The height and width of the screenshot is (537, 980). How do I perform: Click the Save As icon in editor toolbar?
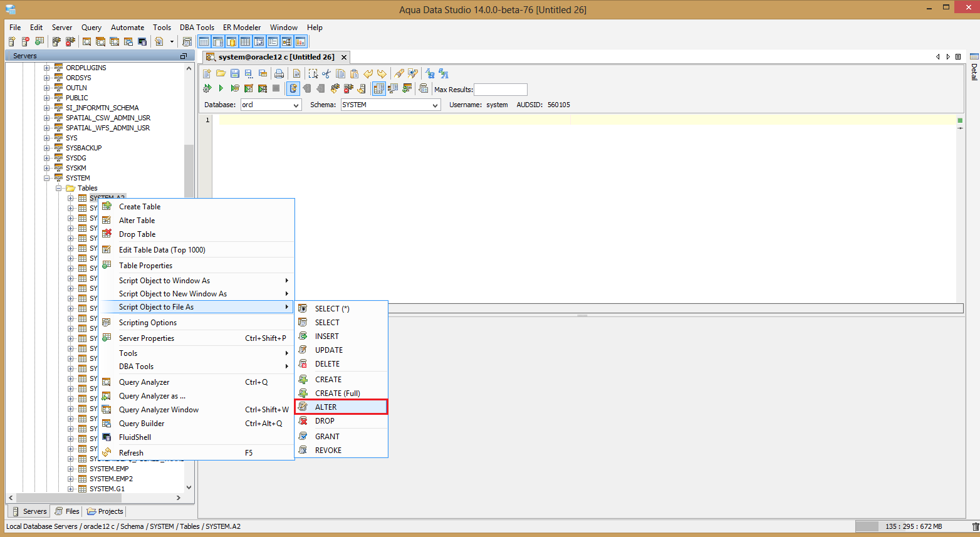(x=249, y=73)
